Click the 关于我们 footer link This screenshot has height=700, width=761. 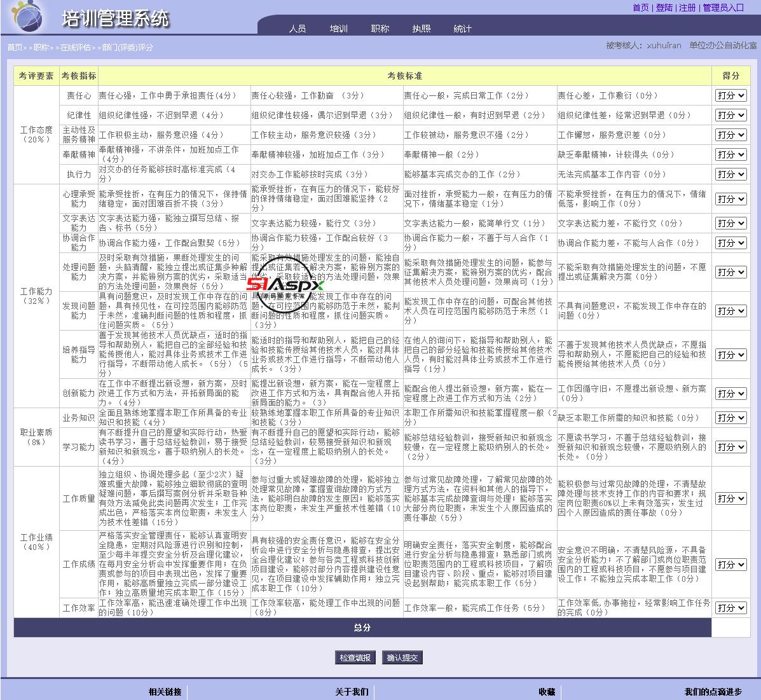(x=352, y=692)
